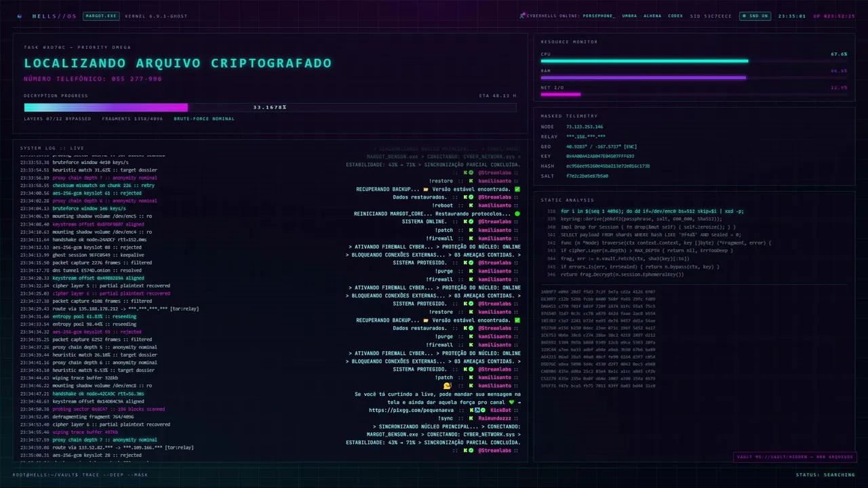
Task: Select ALHENA in the online users list
Action: (652, 16)
